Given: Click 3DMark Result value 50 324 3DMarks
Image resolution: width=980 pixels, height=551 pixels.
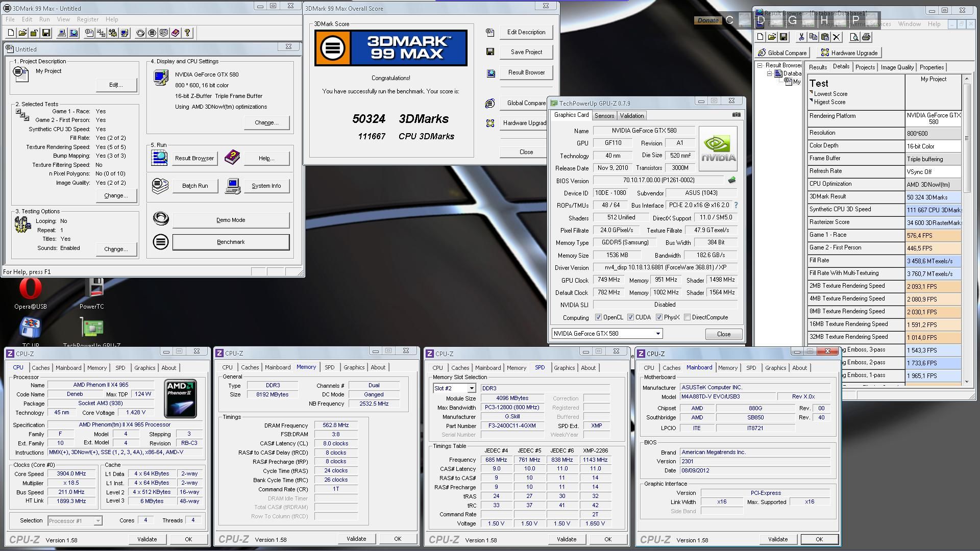Looking at the screenshot, I should coord(934,197).
